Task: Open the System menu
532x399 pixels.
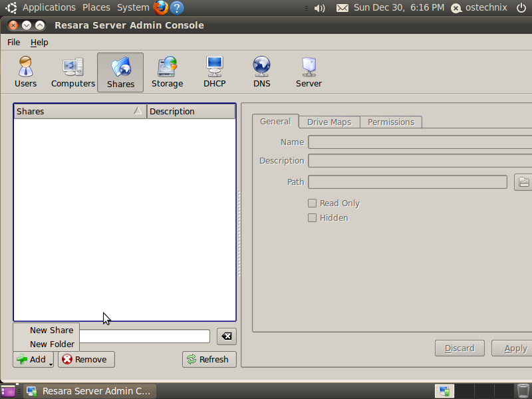Action: coord(133,7)
